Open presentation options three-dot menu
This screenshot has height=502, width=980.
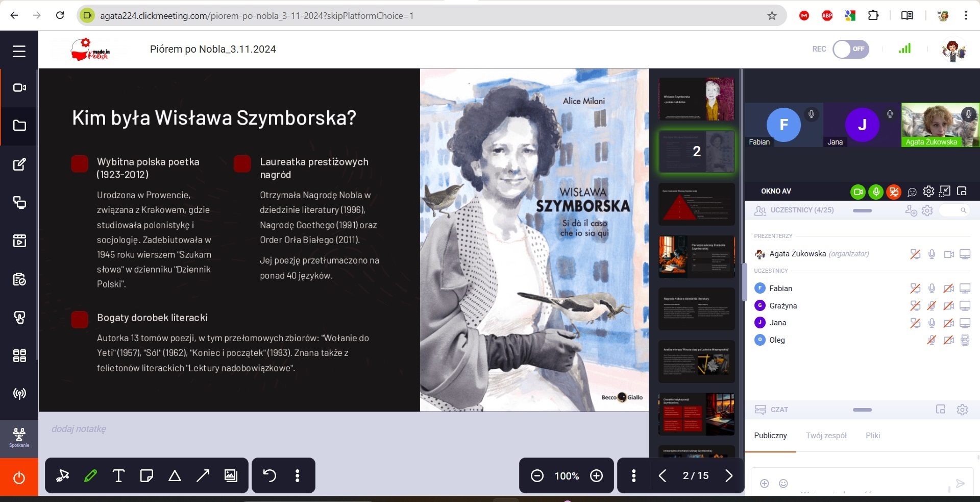tap(633, 476)
